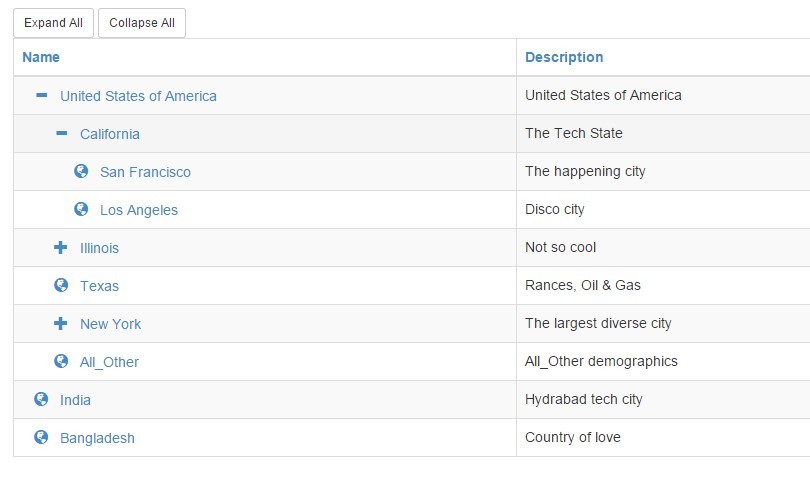
Task: Open the San Francisco tree entry
Action: click(x=145, y=172)
